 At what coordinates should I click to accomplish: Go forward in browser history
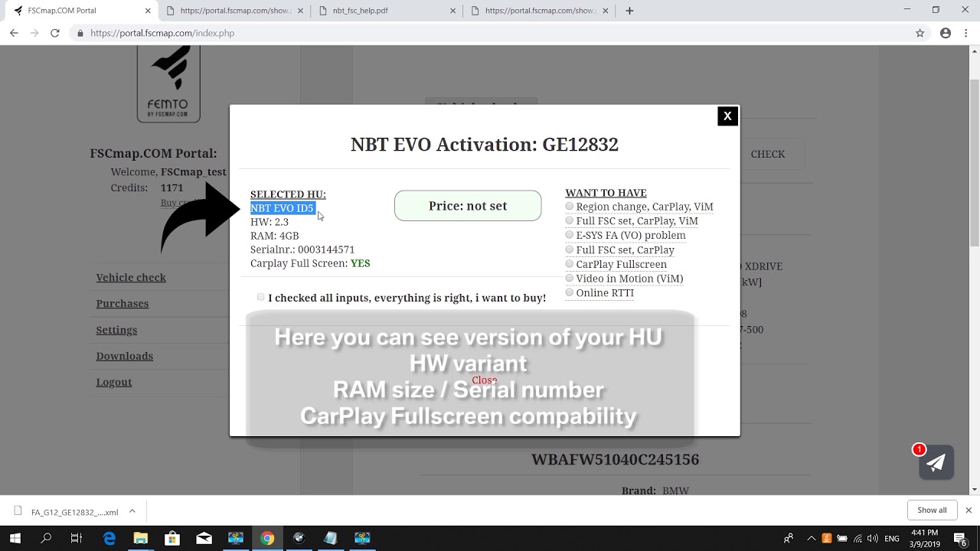(34, 33)
